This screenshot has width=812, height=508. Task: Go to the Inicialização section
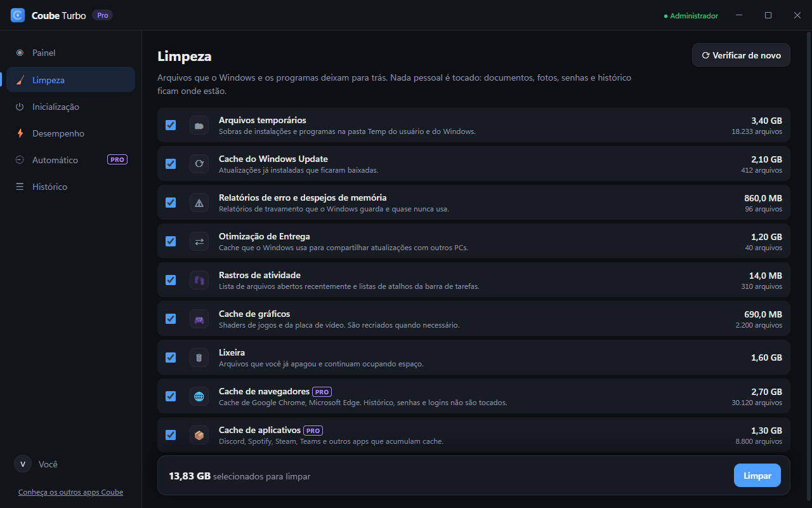point(71,107)
